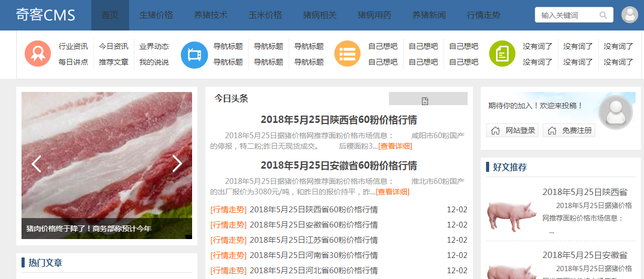This screenshot has width=644, height=279.
Task: Open the 养猪技术 menu item
Action: coord(210,15)
